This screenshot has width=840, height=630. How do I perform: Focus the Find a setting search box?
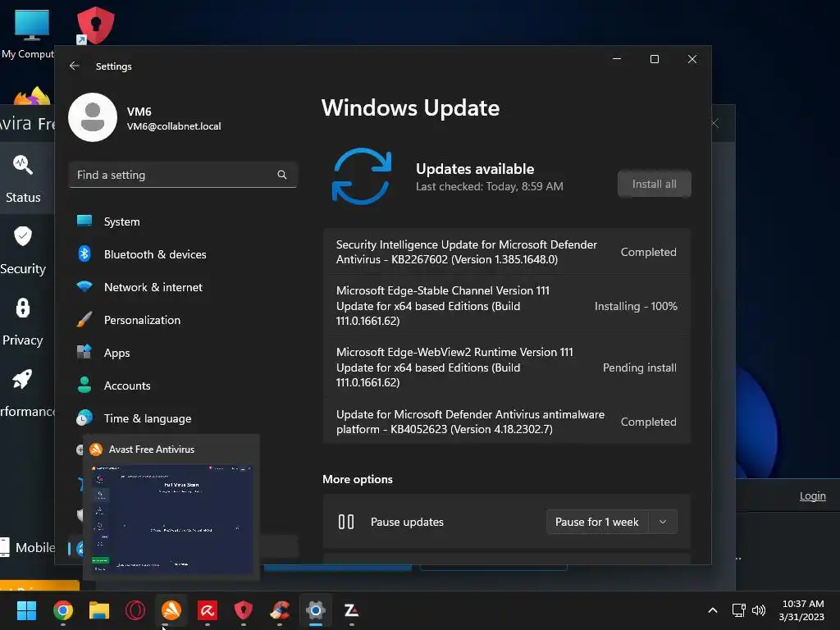point(183,175)
